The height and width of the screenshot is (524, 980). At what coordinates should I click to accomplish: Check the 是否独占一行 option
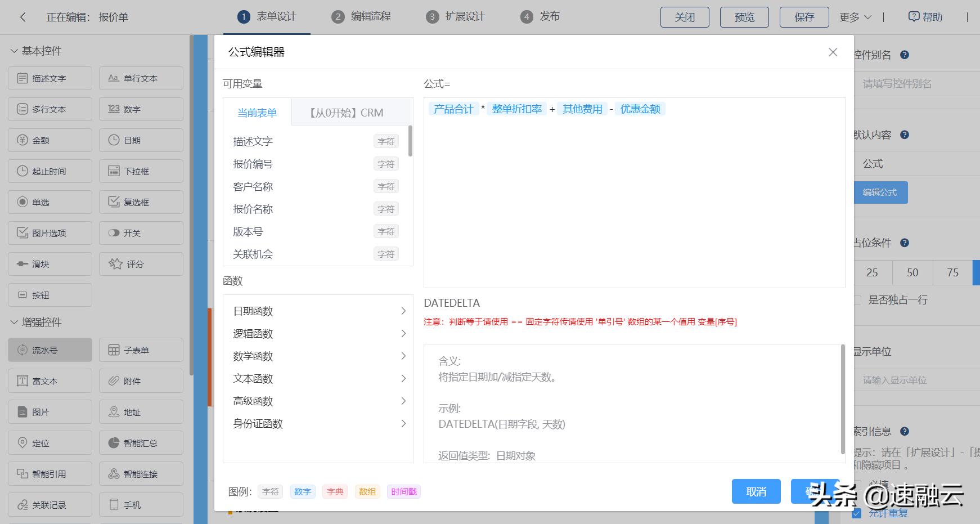point(857,300)
